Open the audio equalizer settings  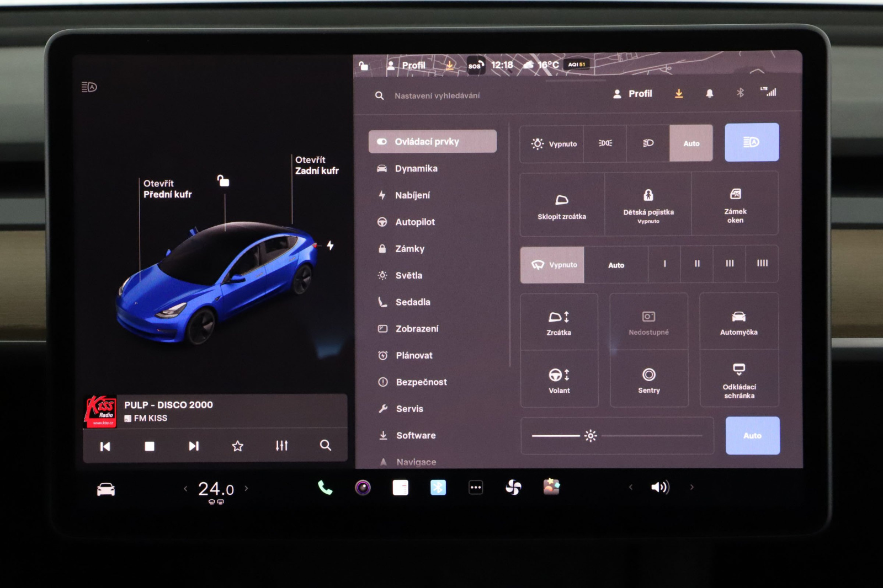tap(281, 446)
